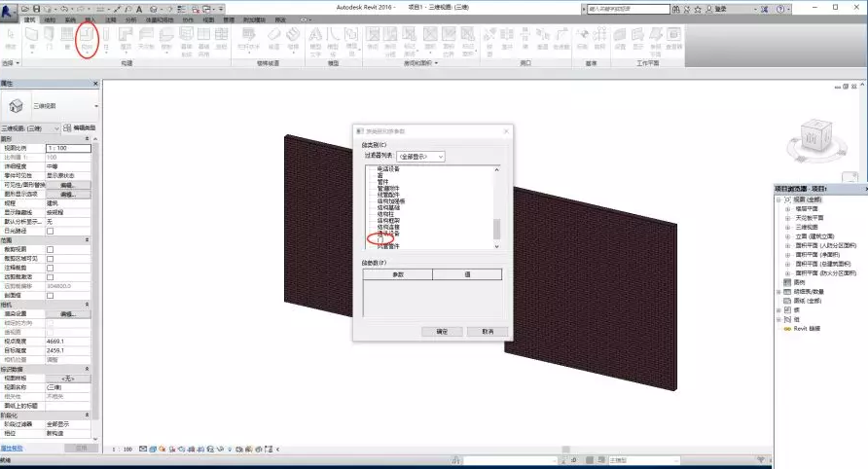The image size is (868, 469).
Task: Switch to the 结构 ribbon tab
Action: [x=50, y=19]
